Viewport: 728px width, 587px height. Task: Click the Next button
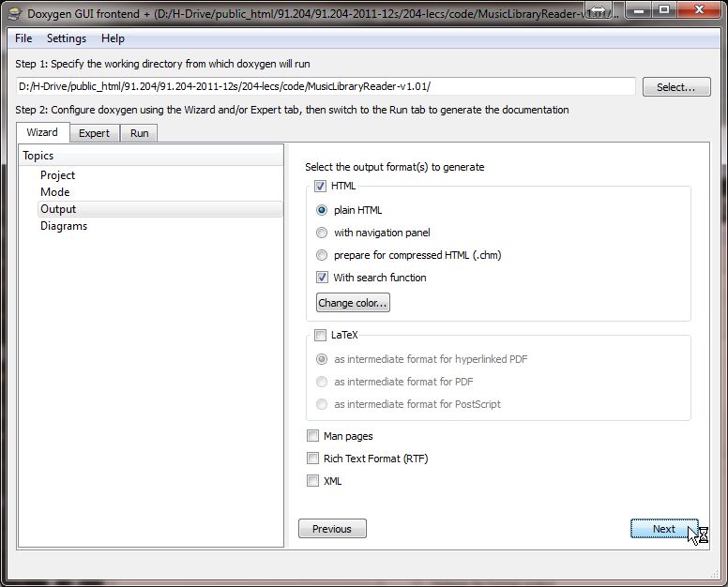pos(664,529)
